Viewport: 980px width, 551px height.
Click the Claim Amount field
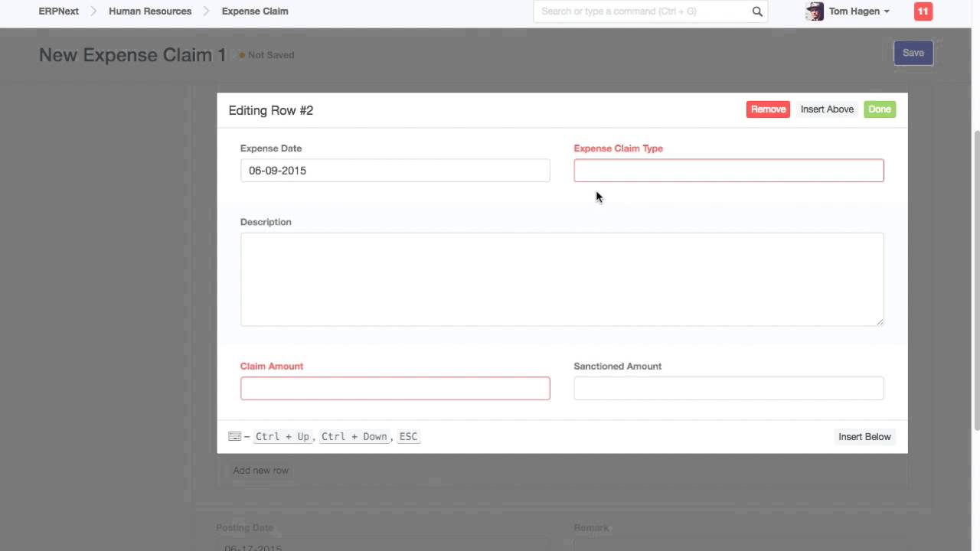(395, 388)
